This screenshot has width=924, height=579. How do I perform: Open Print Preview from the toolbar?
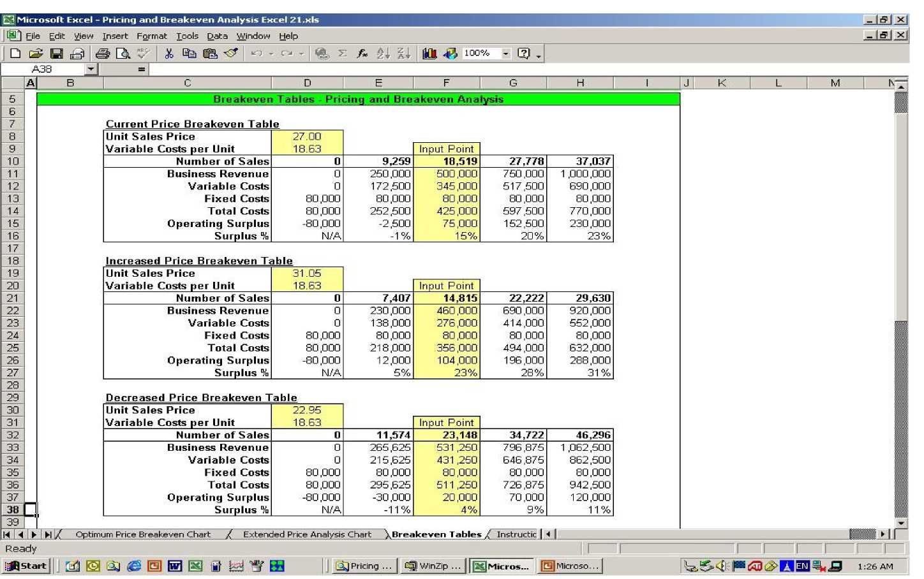tap(123, 54)
